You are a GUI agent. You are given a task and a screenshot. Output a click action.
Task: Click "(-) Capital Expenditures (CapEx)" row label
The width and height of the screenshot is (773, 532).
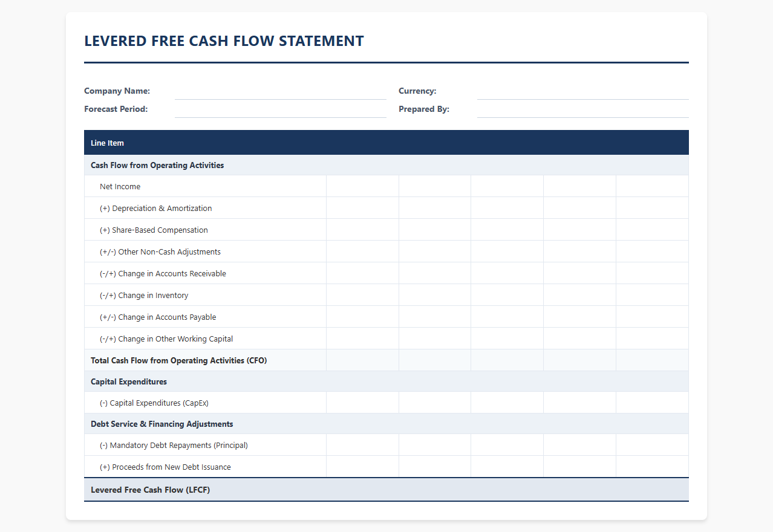tap(154, 403)
